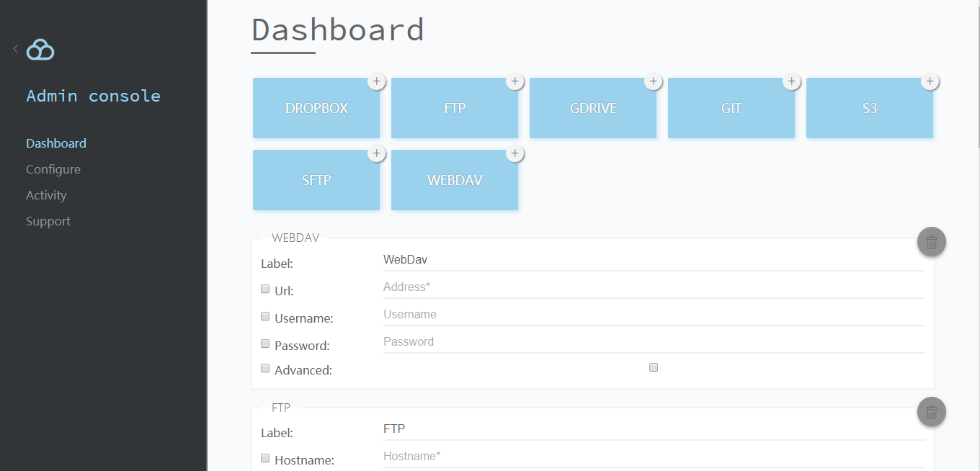Screen dimensions: 980x471
Task: Click the cloud logo icon
Action: tap(40, 50)
